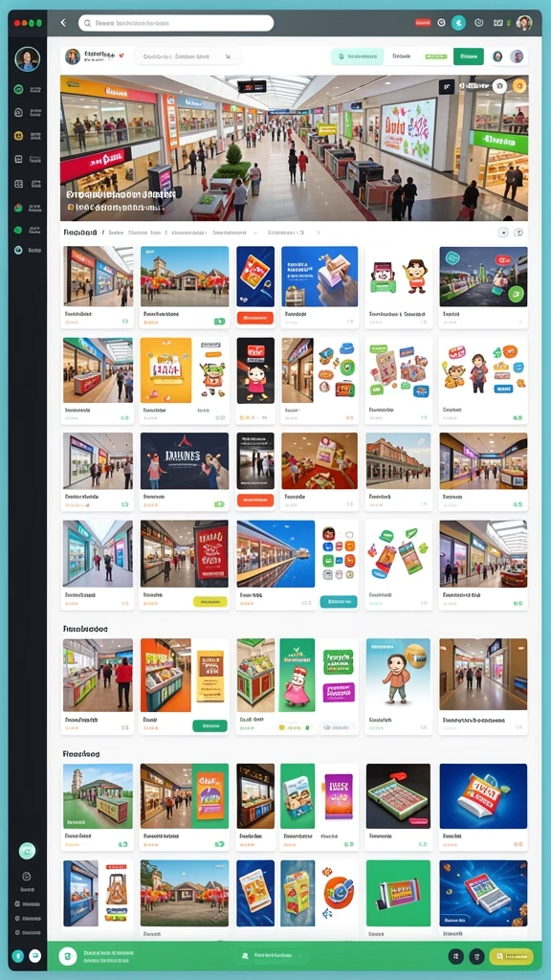Click the teal circular icon in the top bar
The height and width of the screenshot is (980, 551).
pyautogui.click(x=458, y=23)
